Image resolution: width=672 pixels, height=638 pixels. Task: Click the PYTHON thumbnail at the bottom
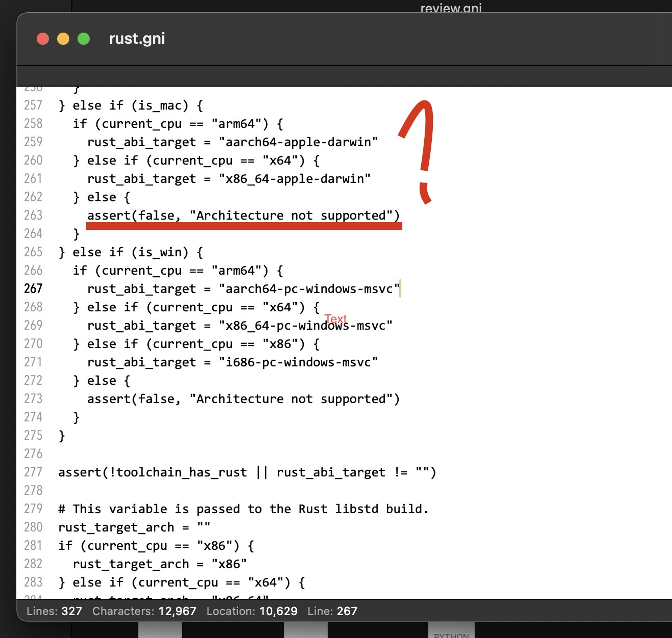point(451,632)
